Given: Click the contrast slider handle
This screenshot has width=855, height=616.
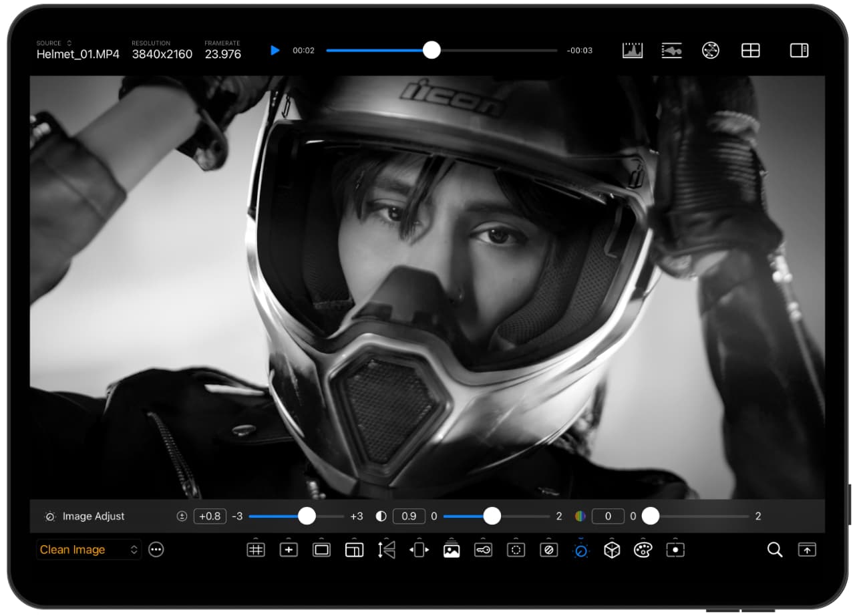Looking at the screenshot, I should pyautogui.click(x=492, y=516).
